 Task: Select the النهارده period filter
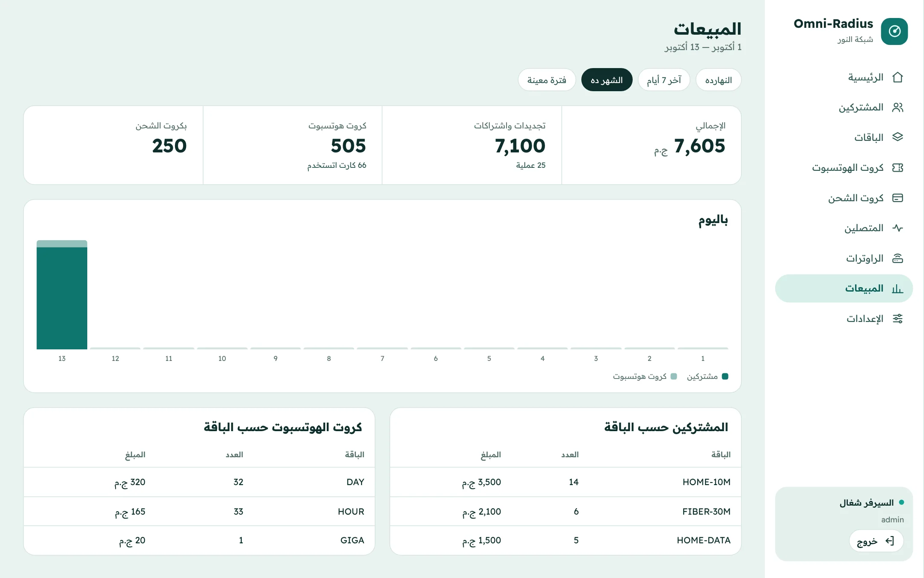tap(719, 80)
